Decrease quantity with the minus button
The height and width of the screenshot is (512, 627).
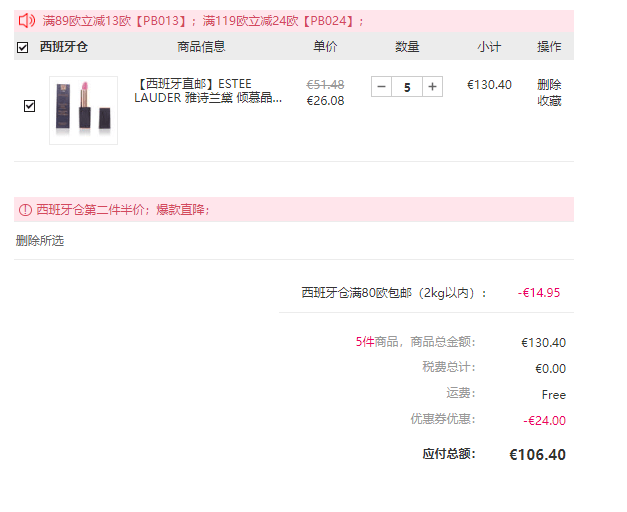tap(381, 86)
